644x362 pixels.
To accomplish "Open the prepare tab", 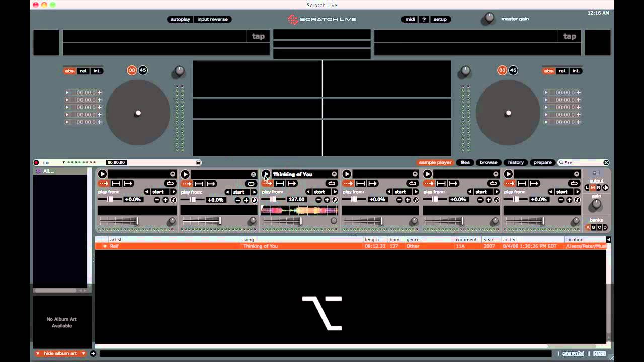I will [543, 163].
